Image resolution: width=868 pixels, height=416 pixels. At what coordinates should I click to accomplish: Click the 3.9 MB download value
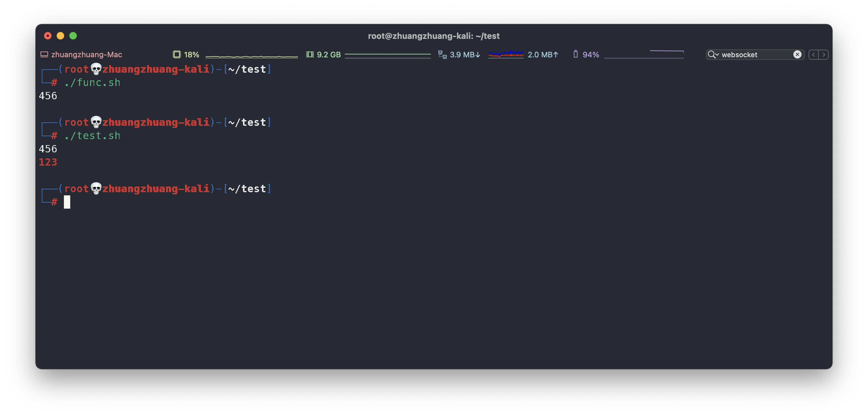coord(465,55)
